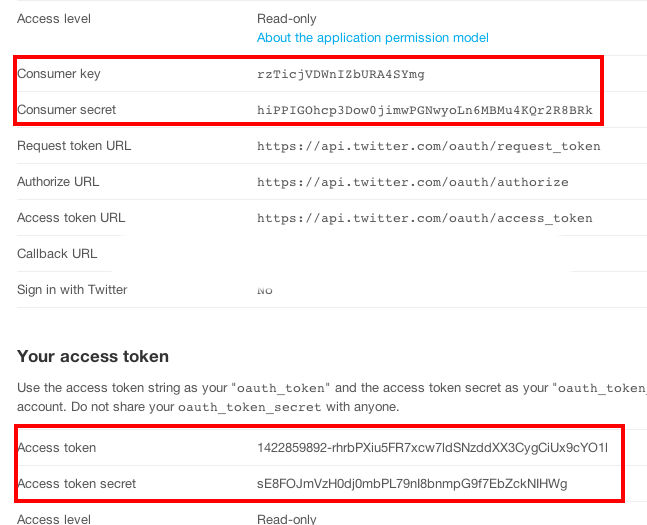Select the Request token URL label
This screenshot has height=525, width=647.
74,146
